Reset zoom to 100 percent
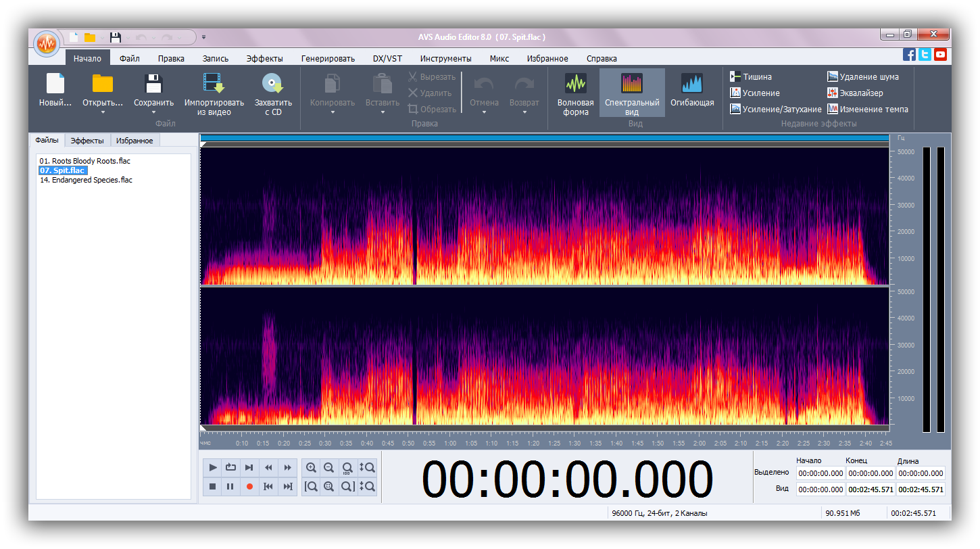The image size is (980, 549). (347, 467)
